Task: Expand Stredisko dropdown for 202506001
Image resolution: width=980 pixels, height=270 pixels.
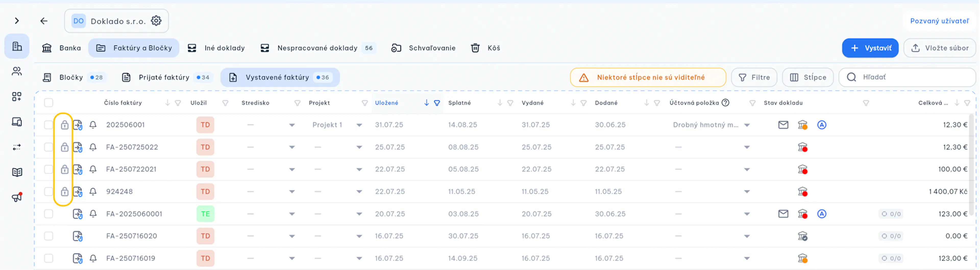Action: (x=292, y=125)
